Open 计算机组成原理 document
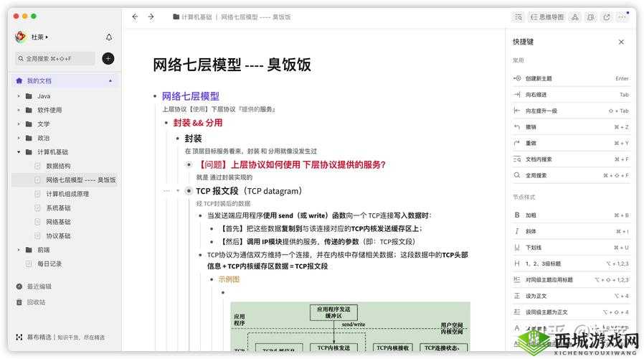The width and height of the screenshot is (644, 359). pos(67,194)
